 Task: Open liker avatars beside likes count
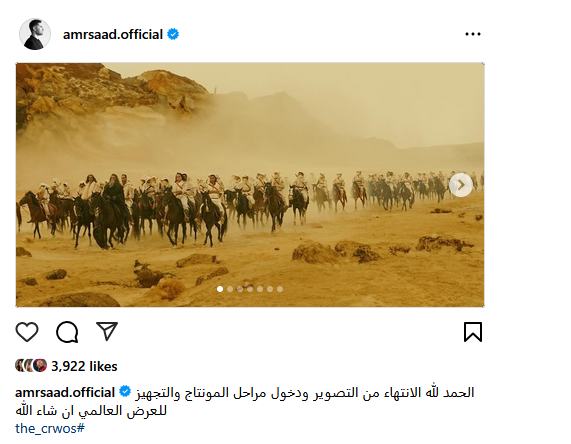click(31, 365)
